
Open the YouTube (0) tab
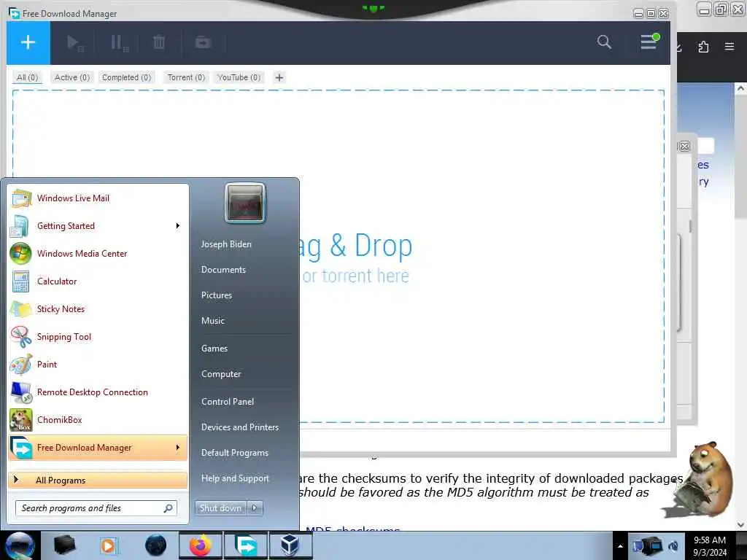click(x=239, y=77)
